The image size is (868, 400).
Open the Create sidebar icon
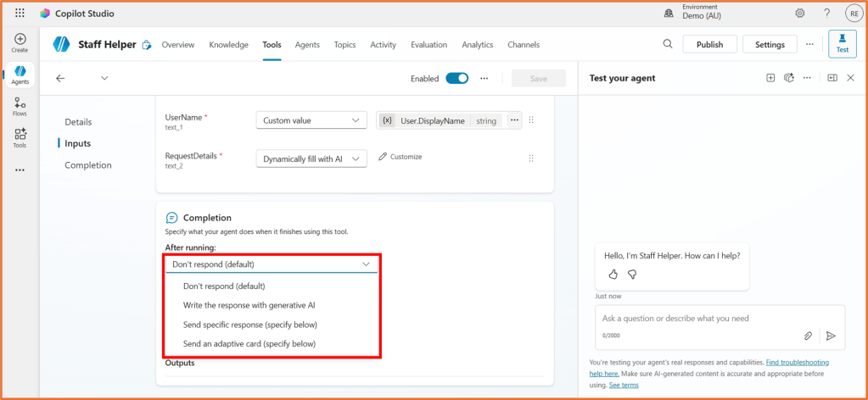20,42
